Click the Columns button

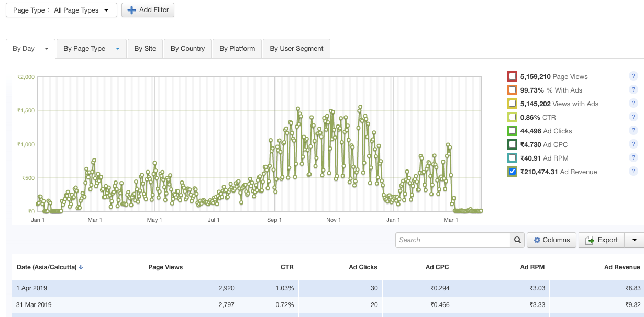tap(551, 240)
